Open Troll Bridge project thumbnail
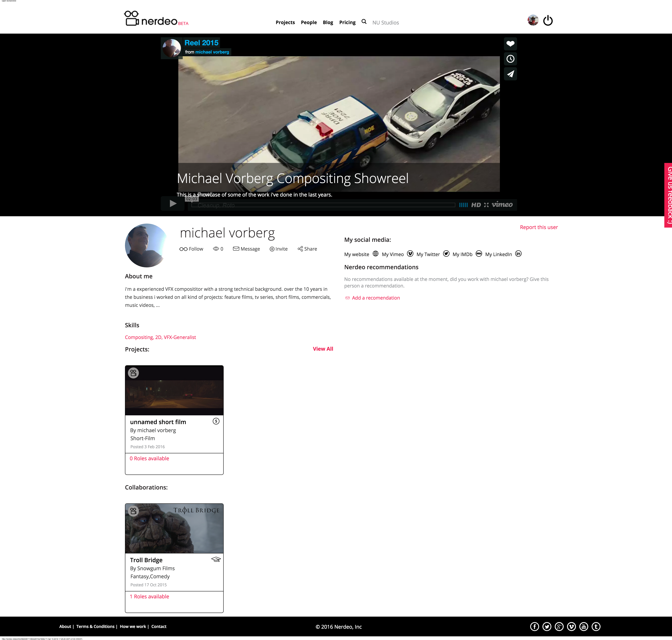672x640 pixels. tap(174, 528)
